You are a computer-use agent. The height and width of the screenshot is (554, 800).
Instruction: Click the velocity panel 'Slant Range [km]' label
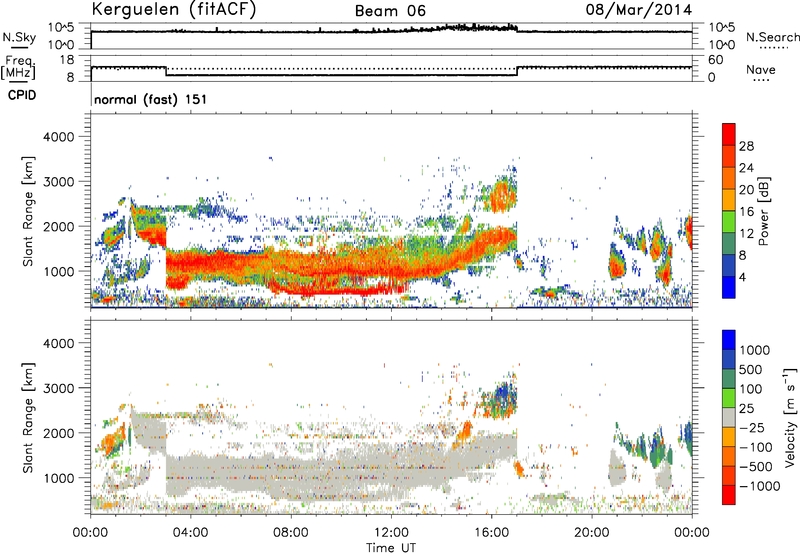[x=28, y=417]
